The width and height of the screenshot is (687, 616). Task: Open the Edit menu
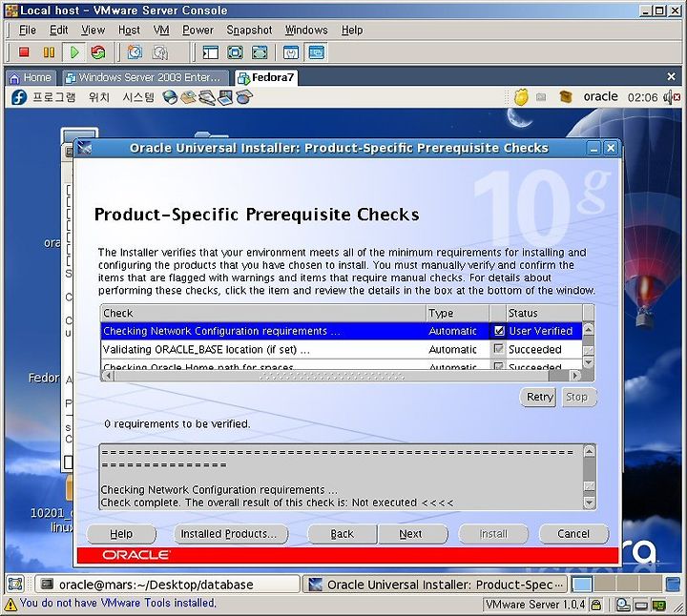[59, 30]
